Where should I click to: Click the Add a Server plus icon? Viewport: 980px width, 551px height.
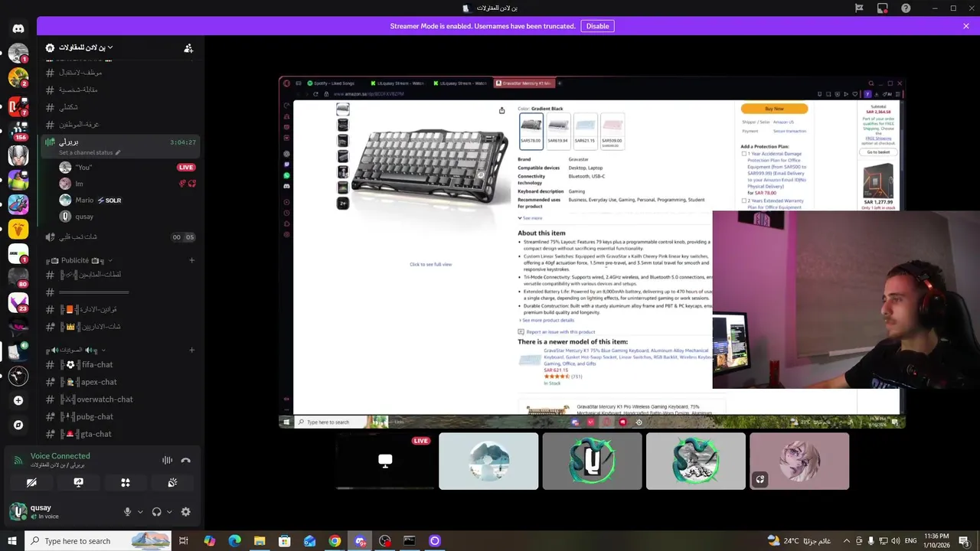click(x=18, y=400)
